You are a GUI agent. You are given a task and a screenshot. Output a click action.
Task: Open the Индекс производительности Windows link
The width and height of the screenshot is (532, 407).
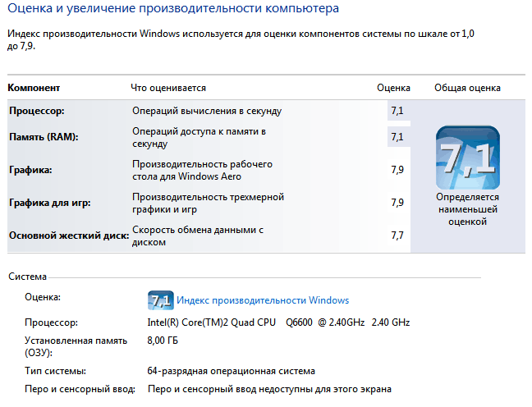(x=263, y=300)
